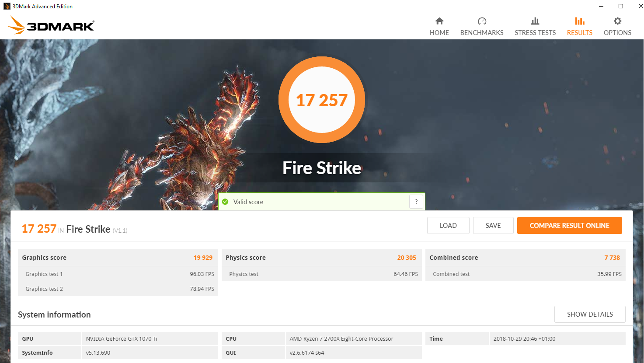Click SHOW DETAILS button
The height and width of the screenshot is (363, 644).
pos(590,314)
